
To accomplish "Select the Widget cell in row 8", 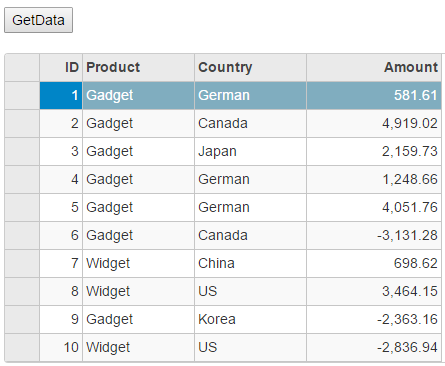I will pyautogui.click(x=138, y=291).
